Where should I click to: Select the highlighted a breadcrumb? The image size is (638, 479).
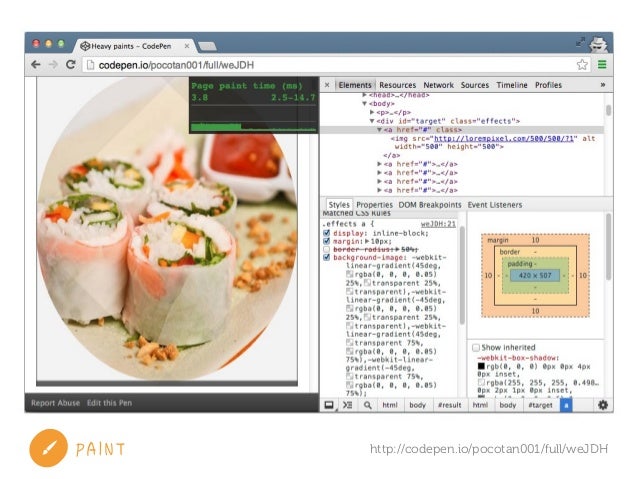[566, 405]
